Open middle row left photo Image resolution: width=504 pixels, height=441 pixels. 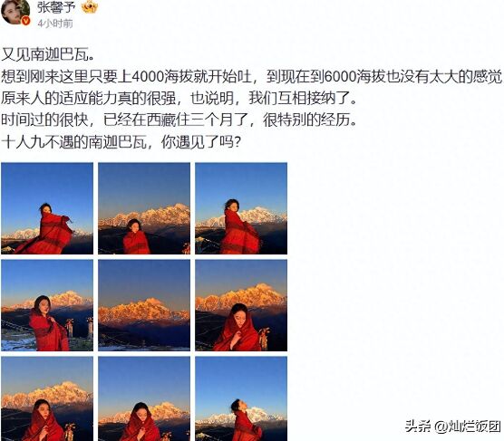pos(47,305)
